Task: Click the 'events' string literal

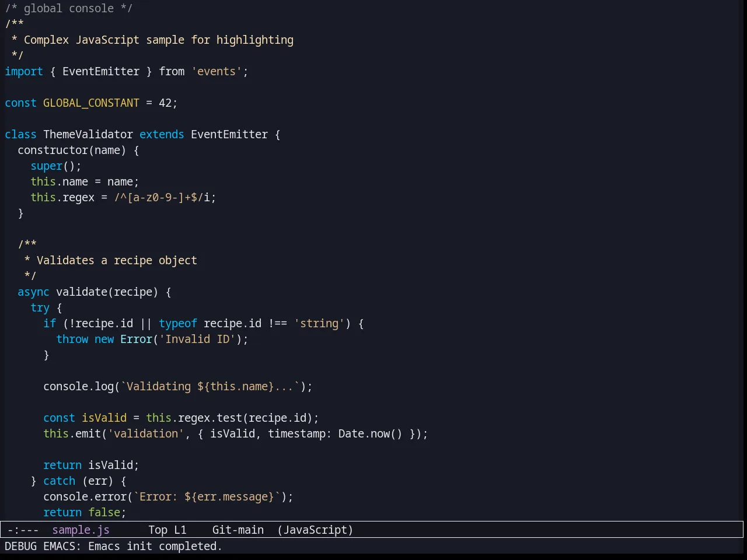Action: coord(217,71)
